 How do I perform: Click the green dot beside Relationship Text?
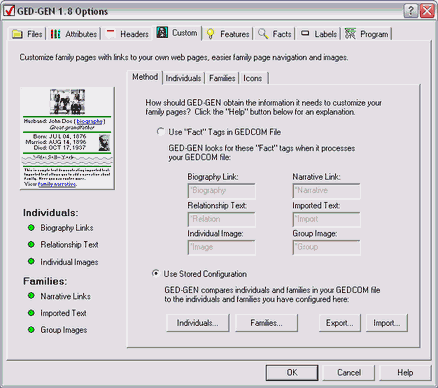coord(31,245)
